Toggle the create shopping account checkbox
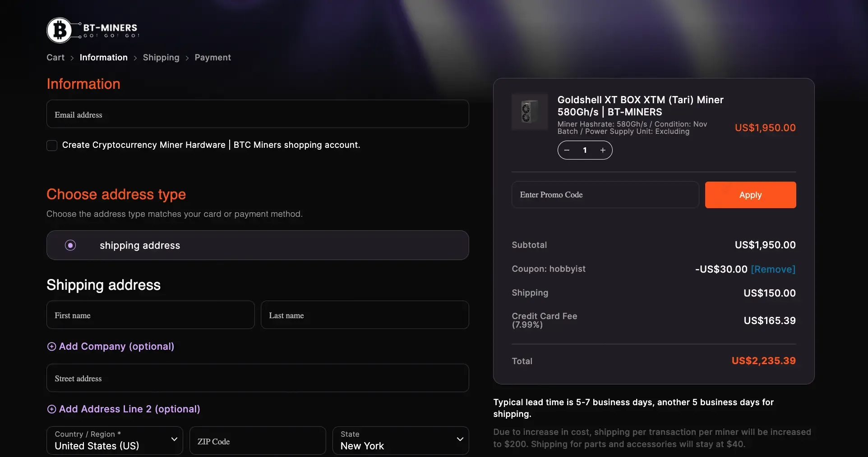 point(51,145)
